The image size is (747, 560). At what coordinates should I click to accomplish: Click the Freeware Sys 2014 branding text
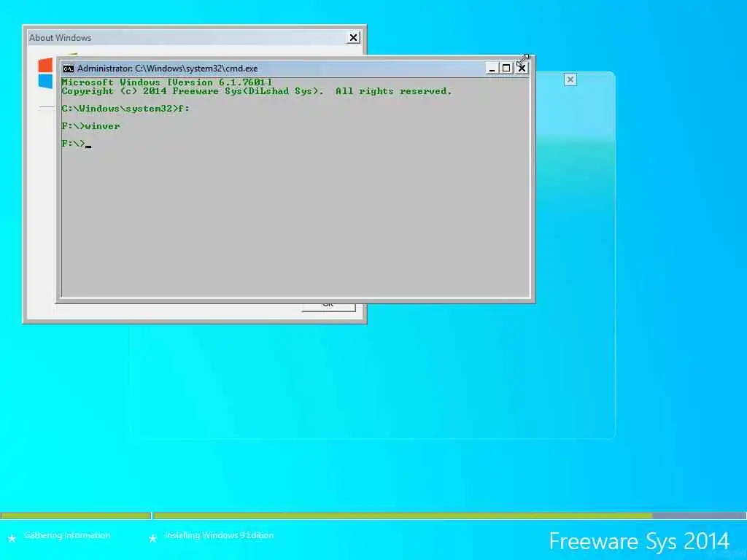coord(639,542)
